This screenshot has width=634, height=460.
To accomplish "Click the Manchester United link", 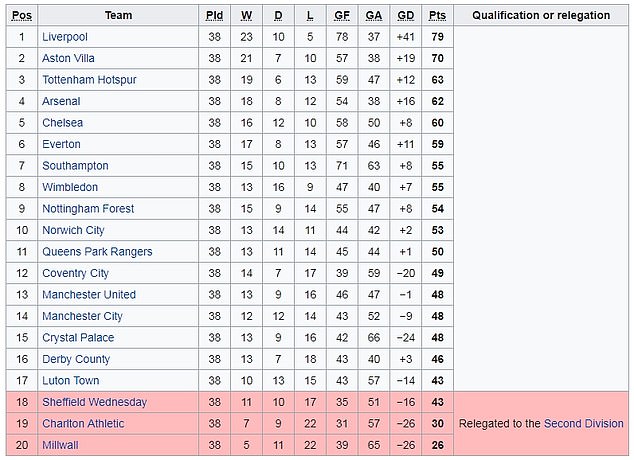I will pos(89,294).
